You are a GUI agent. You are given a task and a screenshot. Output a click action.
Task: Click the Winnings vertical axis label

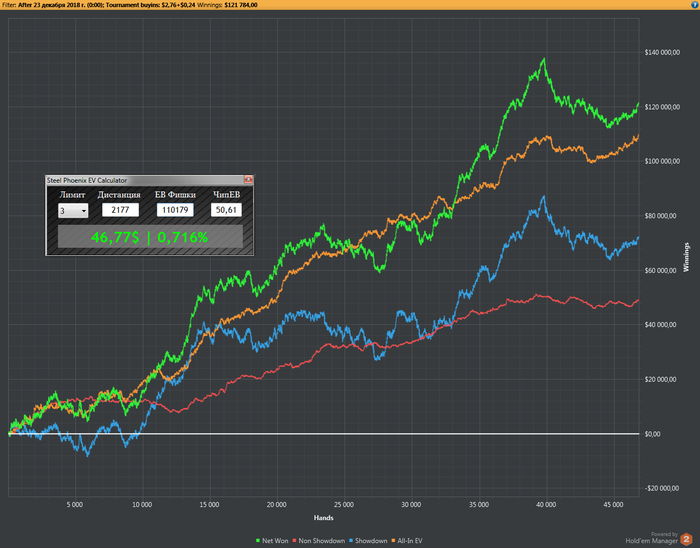coord(686,257)
